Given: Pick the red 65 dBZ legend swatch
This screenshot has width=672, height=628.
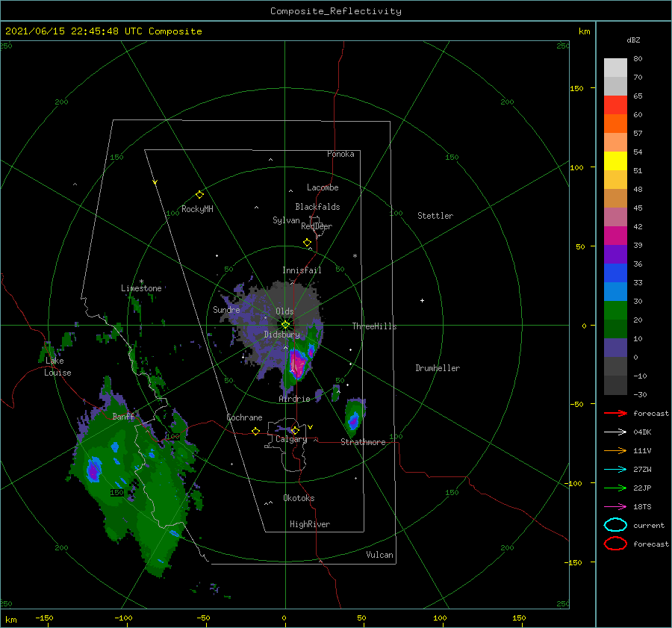Looking at the screenshot, I should click(615, 105).
